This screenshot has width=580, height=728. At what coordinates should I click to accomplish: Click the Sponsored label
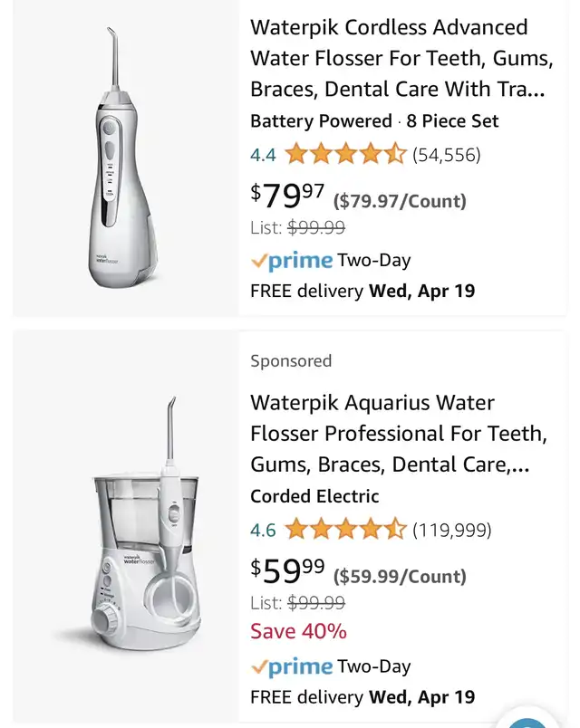pos(291,360)
